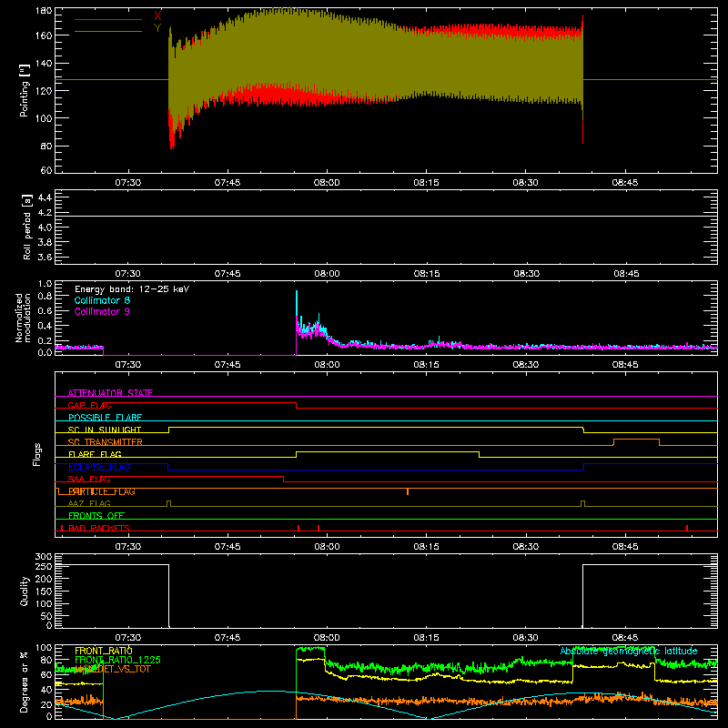Click the 1.0 tick on modulation axis

[45, 284]
